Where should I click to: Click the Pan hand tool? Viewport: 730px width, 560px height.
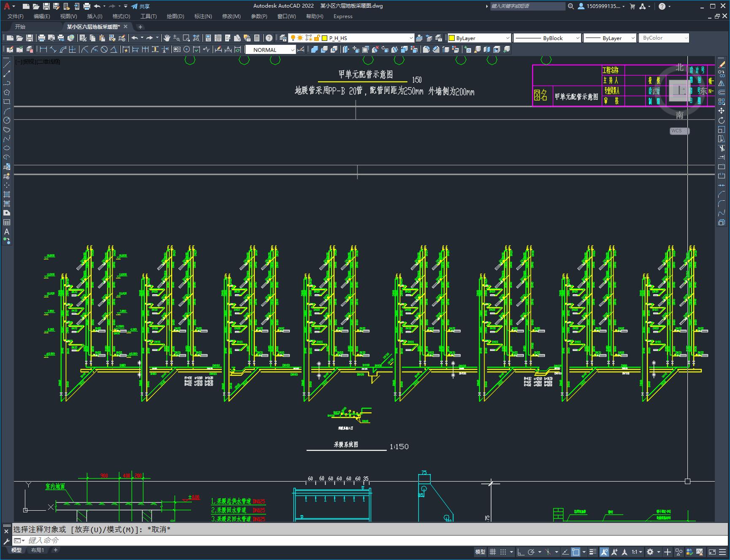click(x=167, y=38)
